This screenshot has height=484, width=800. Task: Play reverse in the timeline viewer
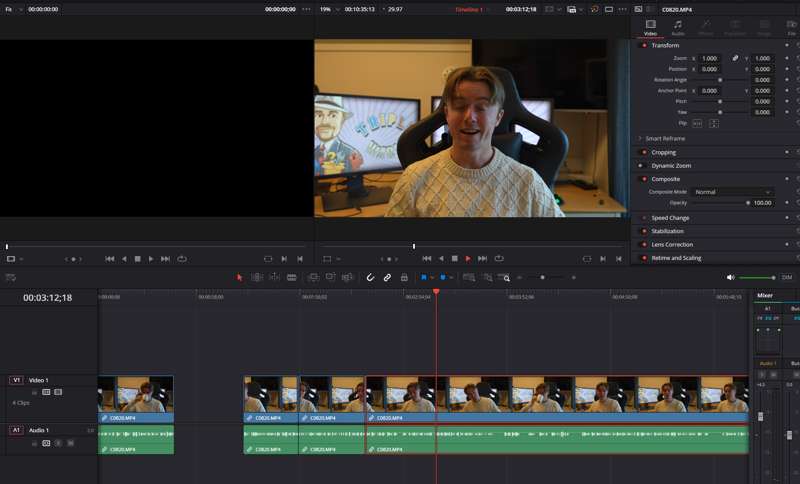[x=441, y=259]
